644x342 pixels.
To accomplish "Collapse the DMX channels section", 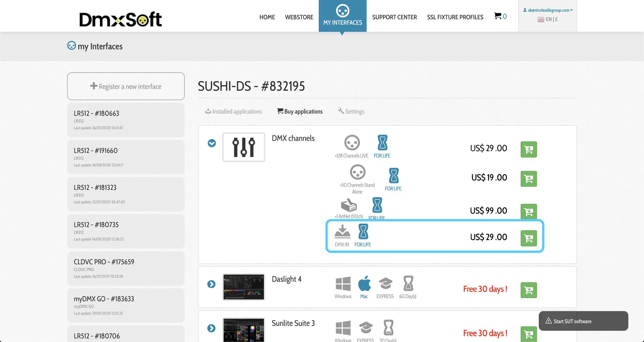I will [211, 143].
